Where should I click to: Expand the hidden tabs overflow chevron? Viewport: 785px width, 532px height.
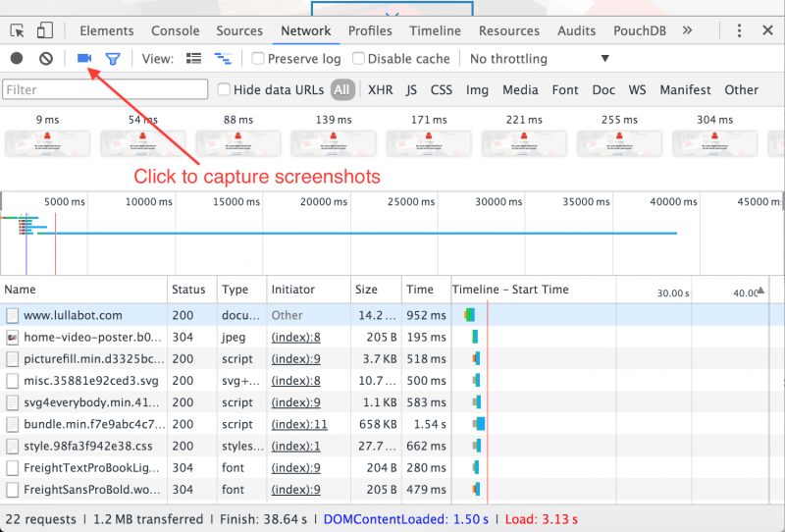[687, 30]
